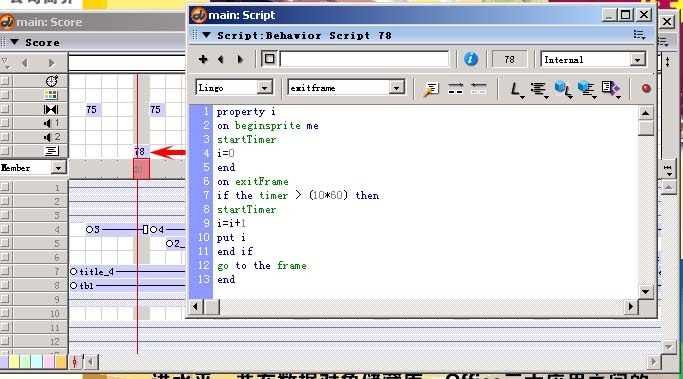Click line 7 'if the timer' text
Viewport: 683px width, 379px height.
(253, 195)
